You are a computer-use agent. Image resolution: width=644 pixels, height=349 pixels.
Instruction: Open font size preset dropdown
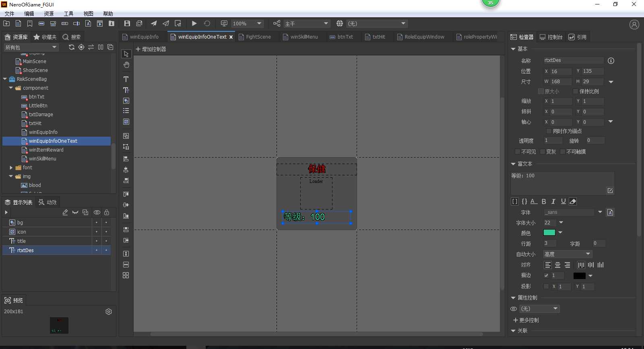click(561, 223)
